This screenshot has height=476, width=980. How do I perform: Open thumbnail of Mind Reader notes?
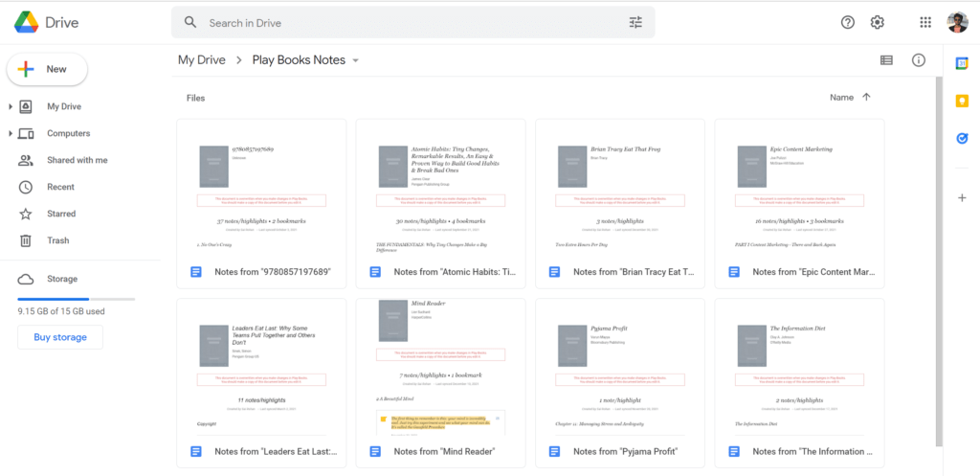click(440, 367)
